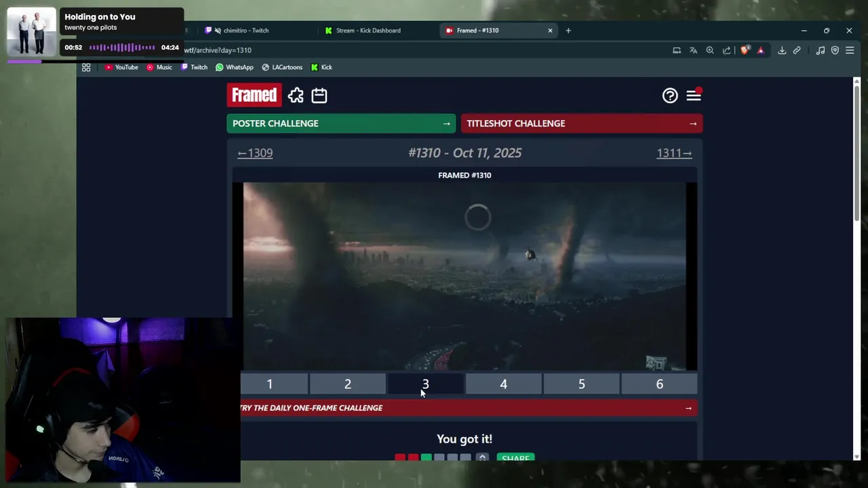Open the YouTube bookmark
The image size is (868, 488).
click(x=121, y=67)
